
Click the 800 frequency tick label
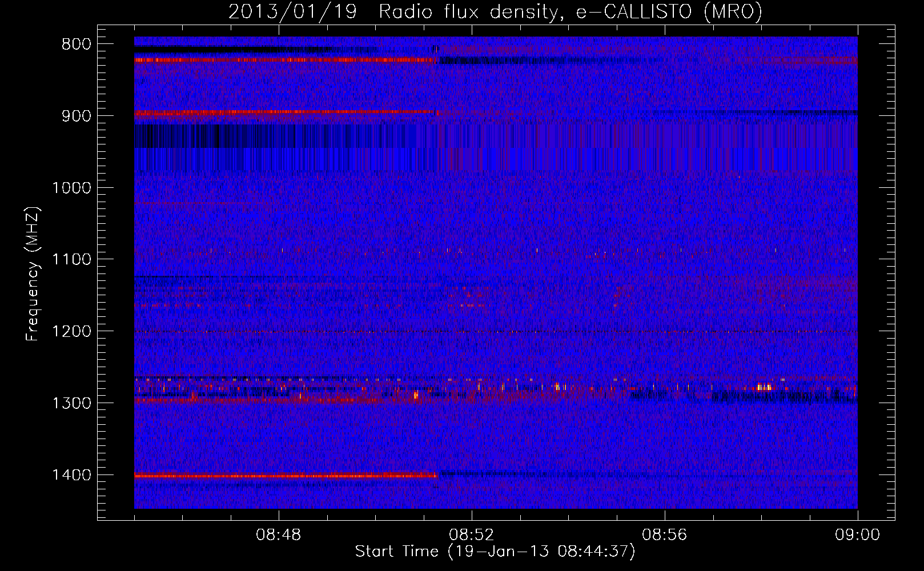77,45
